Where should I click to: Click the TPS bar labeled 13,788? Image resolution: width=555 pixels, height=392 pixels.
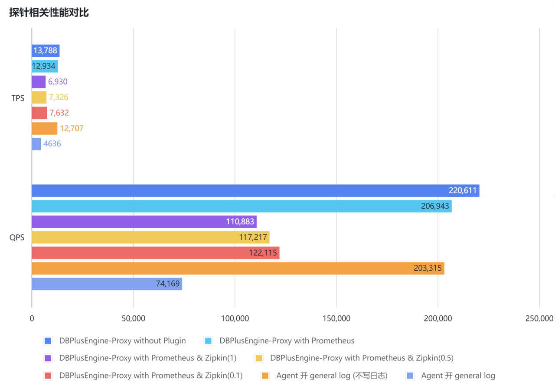click(46, 51)
